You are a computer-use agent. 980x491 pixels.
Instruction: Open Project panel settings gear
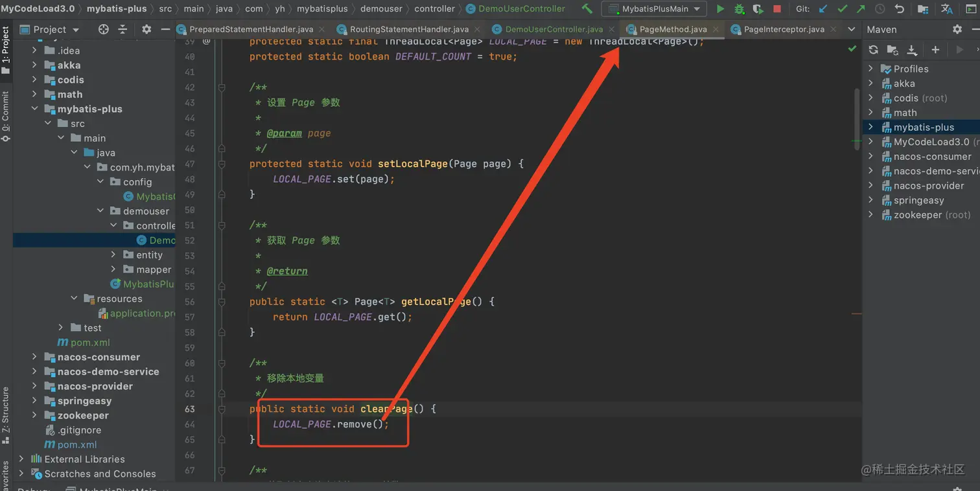pos(146,29)
